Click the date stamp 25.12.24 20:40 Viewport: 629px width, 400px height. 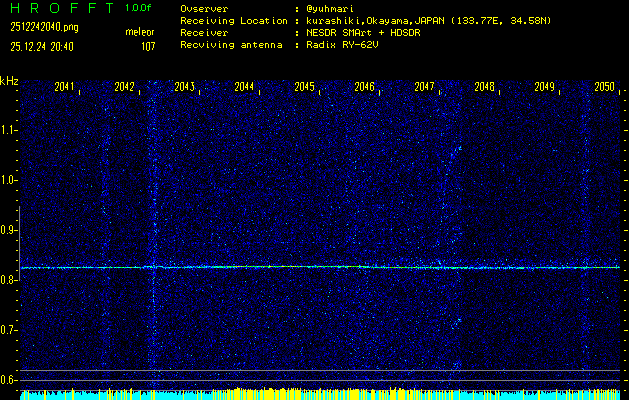click(42, 47)
